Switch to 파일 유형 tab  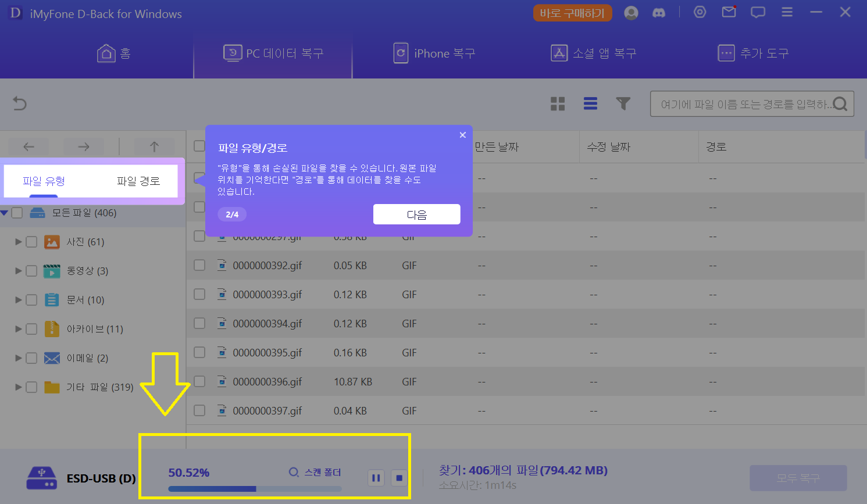coord(44,181)
